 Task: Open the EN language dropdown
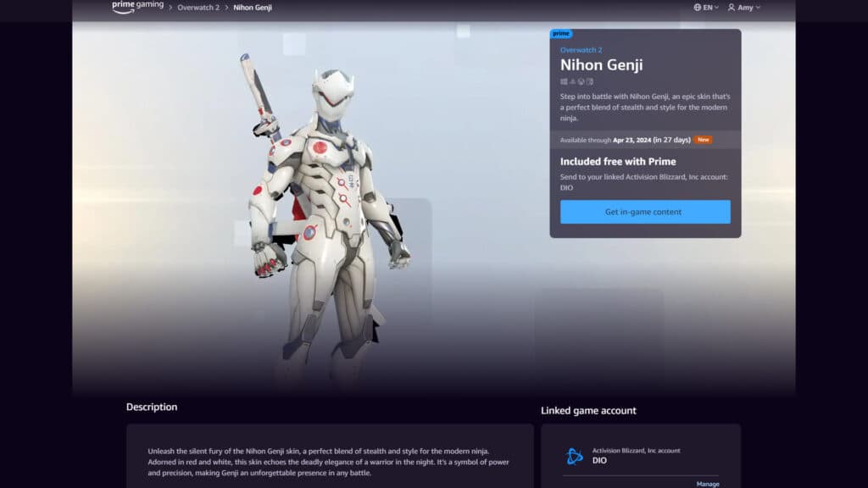[709, 7]
